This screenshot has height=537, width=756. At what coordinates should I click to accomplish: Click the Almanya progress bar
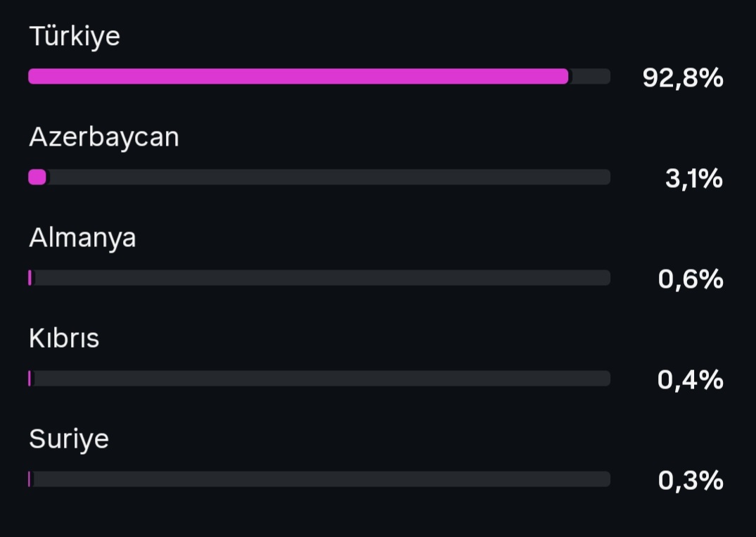[319, 278]
